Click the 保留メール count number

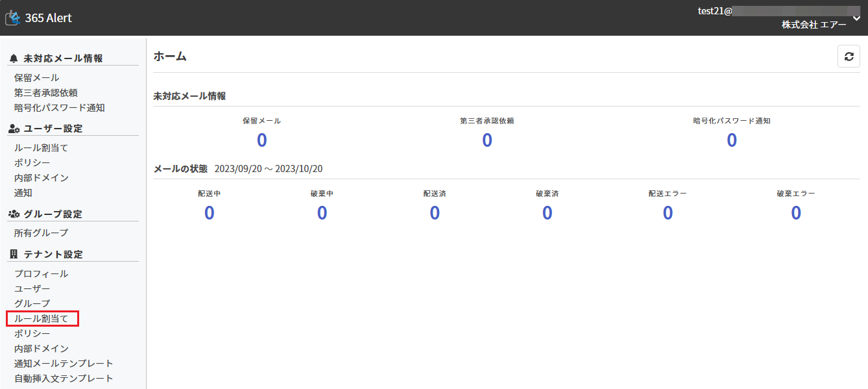[x=261, y=140]
